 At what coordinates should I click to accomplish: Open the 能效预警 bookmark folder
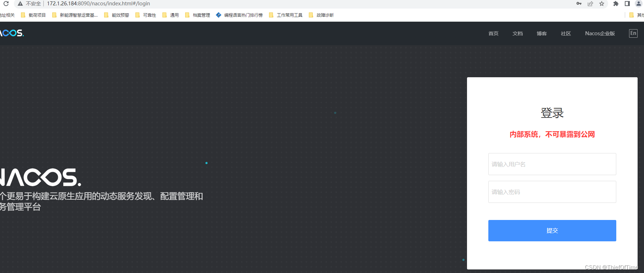[117, 15]
